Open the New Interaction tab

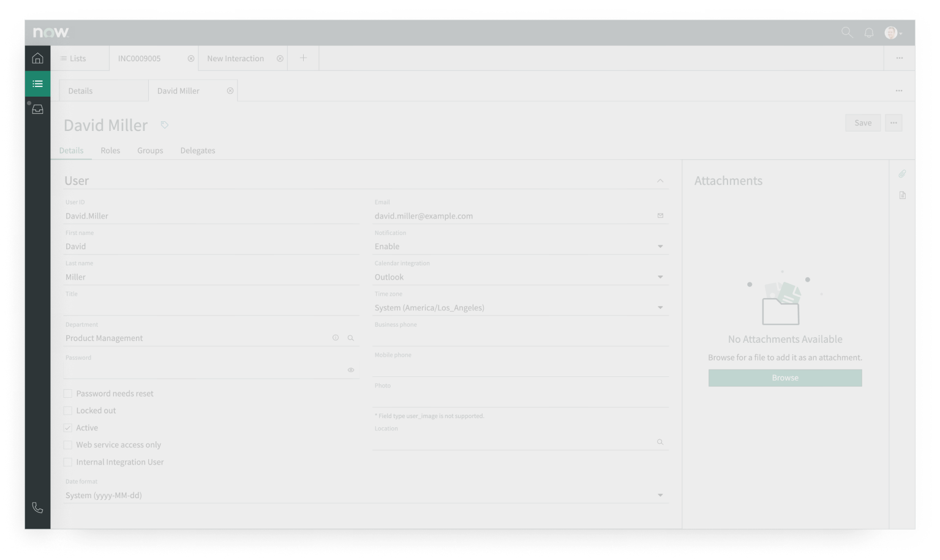pos(236,58)
